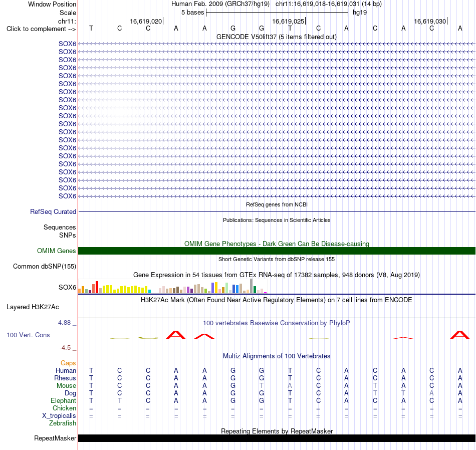Click the chr11: base position label

click(67, 21)
